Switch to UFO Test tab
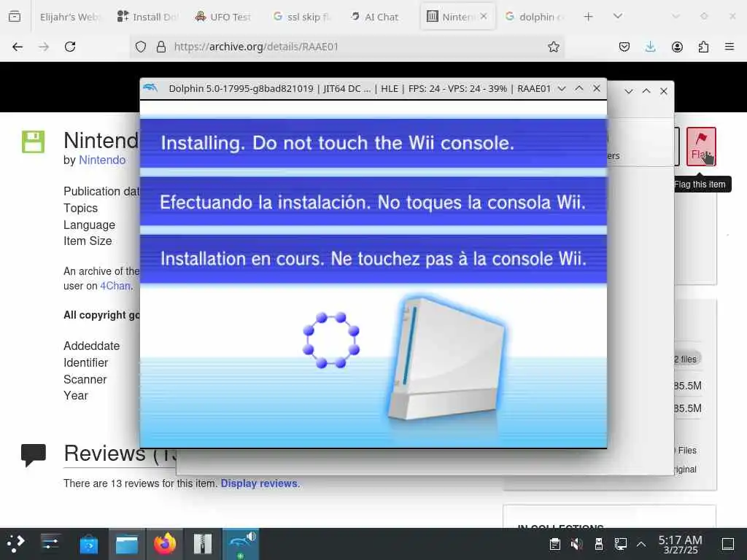Screen dimensions: 747x560 pyautogui.click(x=222, y=17)
